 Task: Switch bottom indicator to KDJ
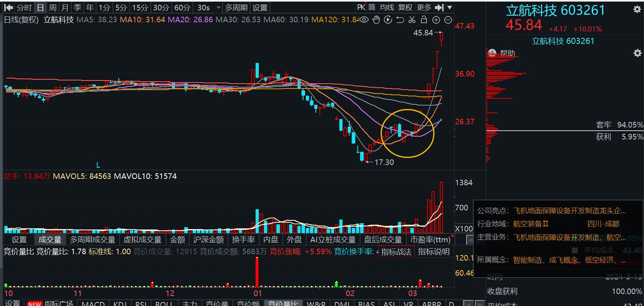[120, 304]
